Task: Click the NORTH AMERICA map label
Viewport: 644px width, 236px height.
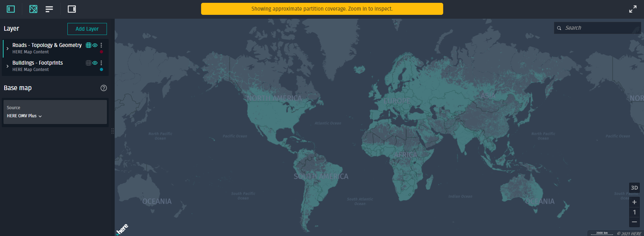Action: 275,98
